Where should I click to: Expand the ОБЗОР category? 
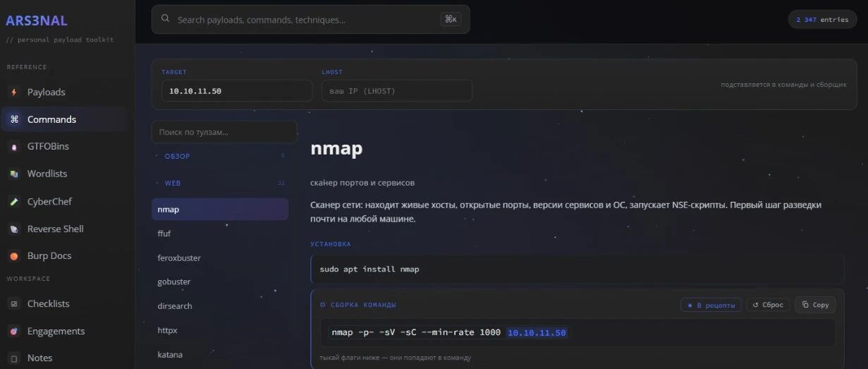point(220,156)
